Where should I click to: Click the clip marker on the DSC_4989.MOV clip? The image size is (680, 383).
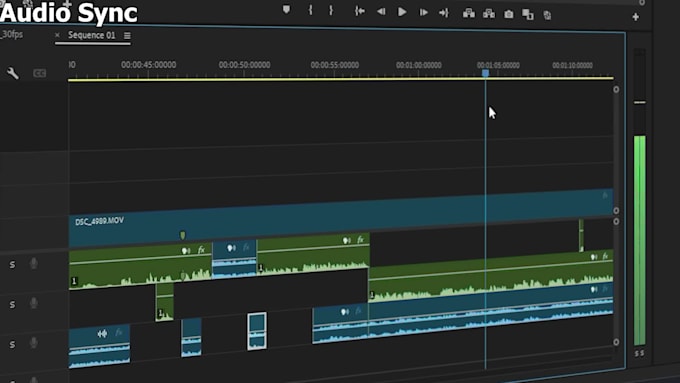pyautogui.click(x=183, y=235)
